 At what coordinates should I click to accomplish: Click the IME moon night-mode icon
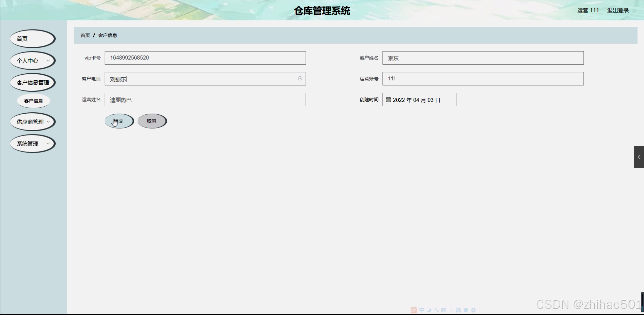point(429,310)
